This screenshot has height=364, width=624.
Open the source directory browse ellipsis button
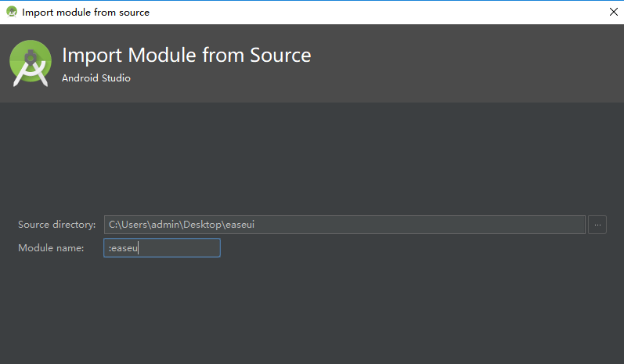(597, 225)
